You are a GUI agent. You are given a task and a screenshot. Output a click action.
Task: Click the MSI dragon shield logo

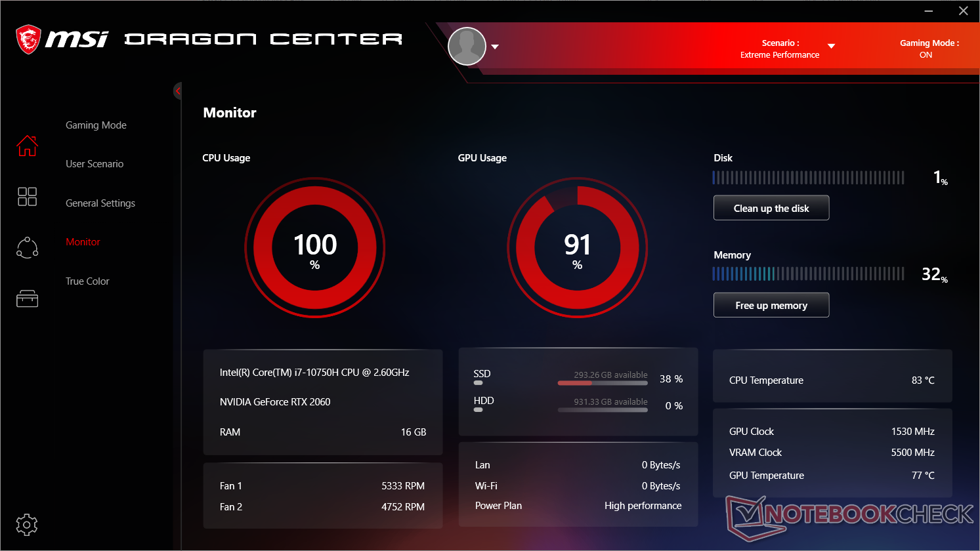coord(28,39)
